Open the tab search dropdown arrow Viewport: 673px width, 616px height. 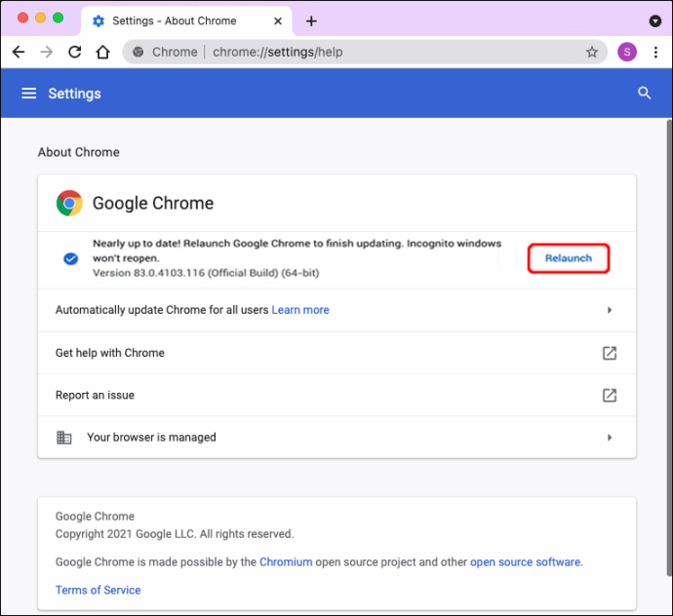654,20
